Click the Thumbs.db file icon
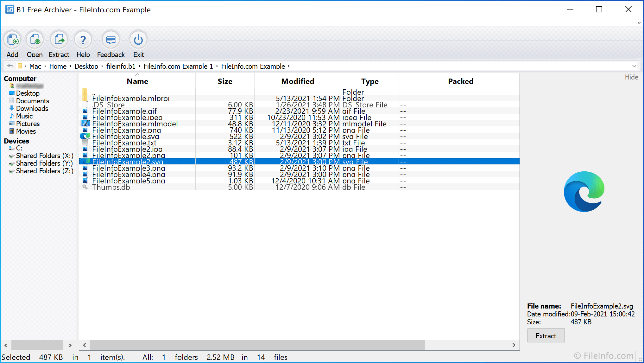644x363 pixels. pos(85,187)
